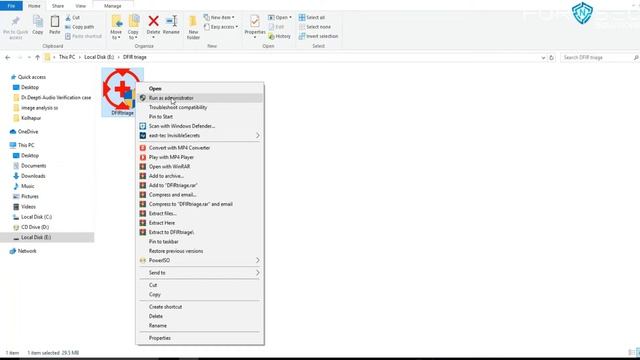Select OneDrive in navigation pane

point(28,132)
